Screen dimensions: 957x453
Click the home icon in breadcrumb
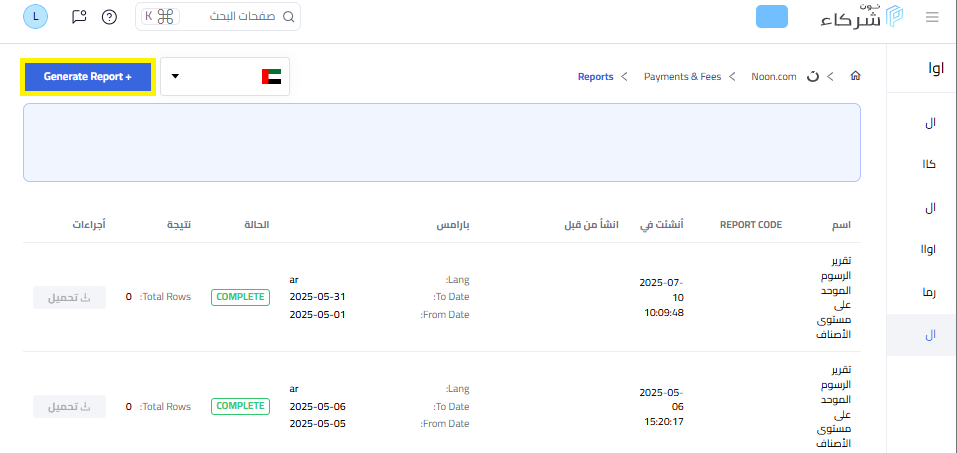tap(856, 76)
